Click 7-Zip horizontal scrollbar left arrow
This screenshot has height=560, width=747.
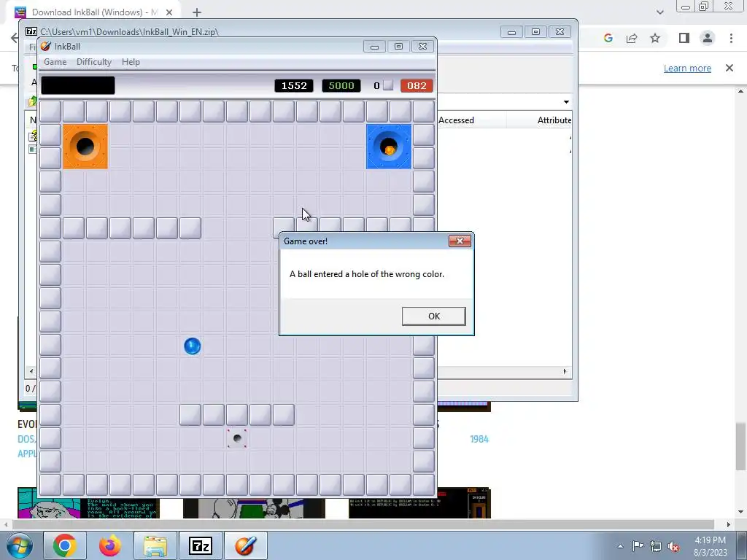point(31,371)
